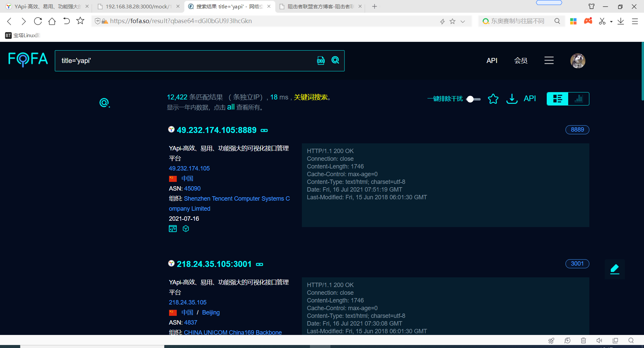The height and width of the screenshot is (348, 644).
Task: Click the 49.232.174.105 IP link
Action: pyautogui.click(x=189, y=168)
